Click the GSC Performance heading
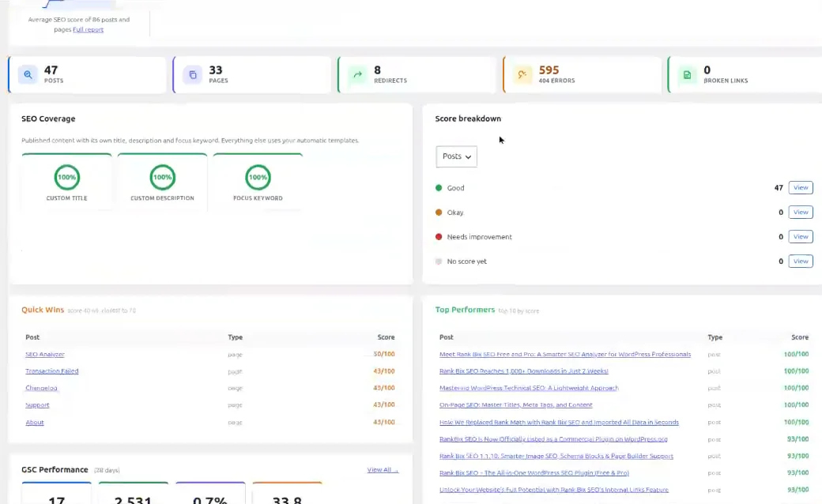This screenshot has height=504, width=822. 55,469
